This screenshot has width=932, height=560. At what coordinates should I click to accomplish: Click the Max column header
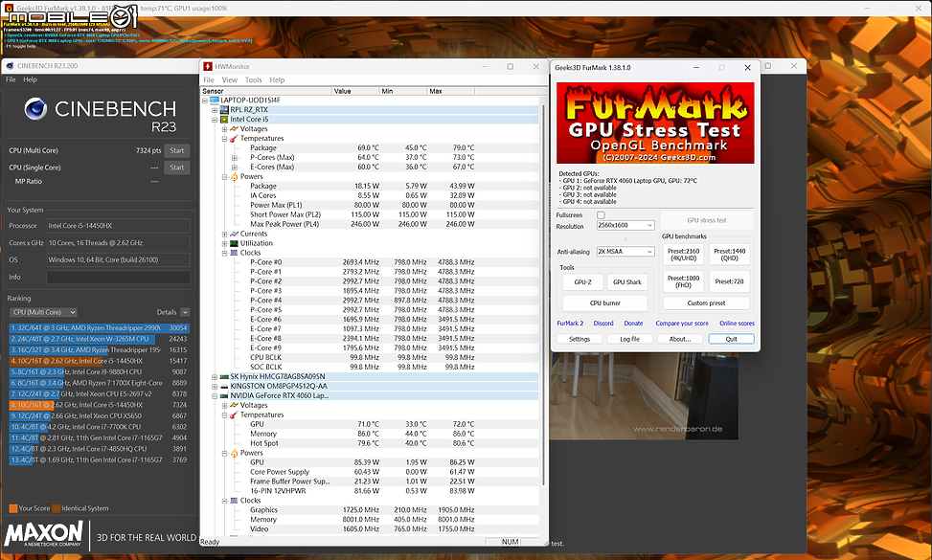[450, 91]
